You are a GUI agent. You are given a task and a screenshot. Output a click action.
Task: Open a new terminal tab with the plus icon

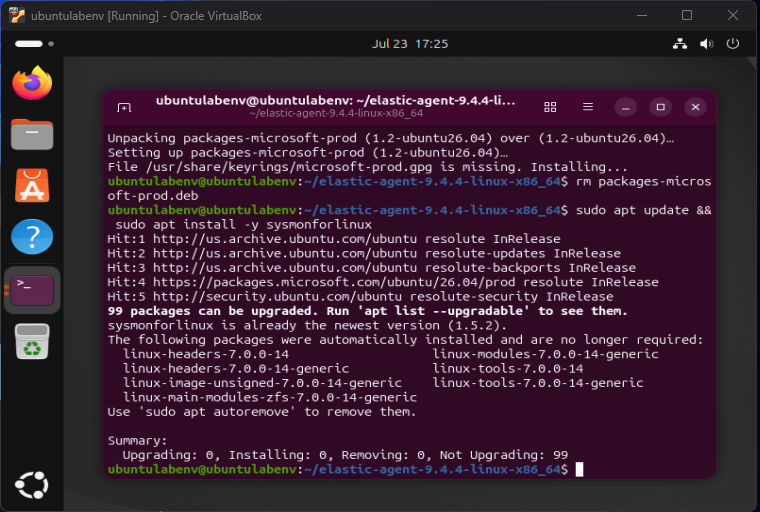pyautogui.click(x=124, y=107)
